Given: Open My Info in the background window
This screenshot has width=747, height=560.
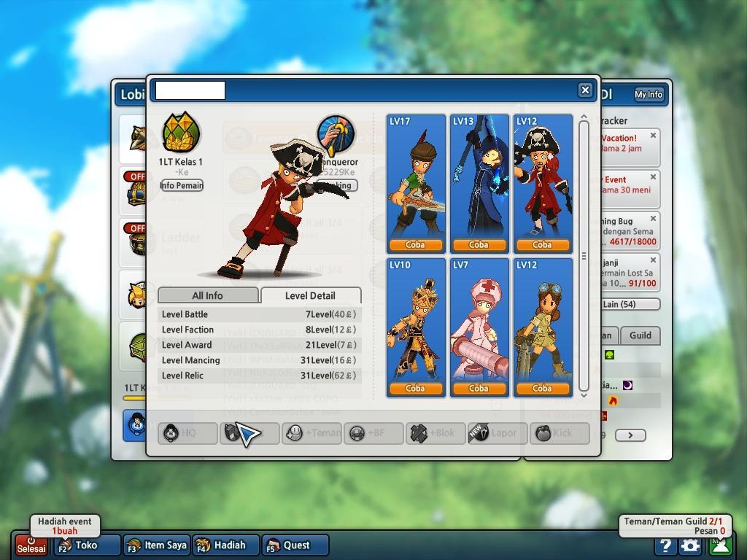Looking at the screenshot, I should coord(649,94).
